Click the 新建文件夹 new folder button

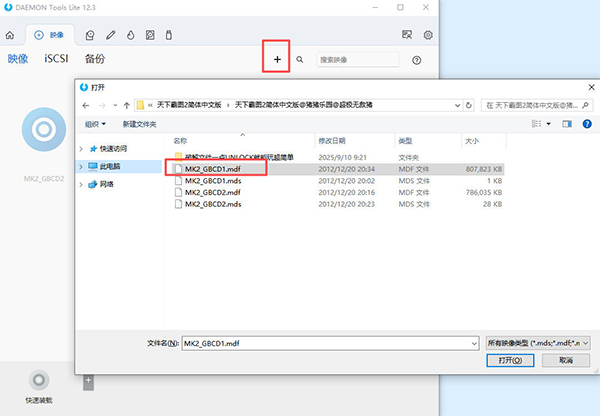coord(140,124)
